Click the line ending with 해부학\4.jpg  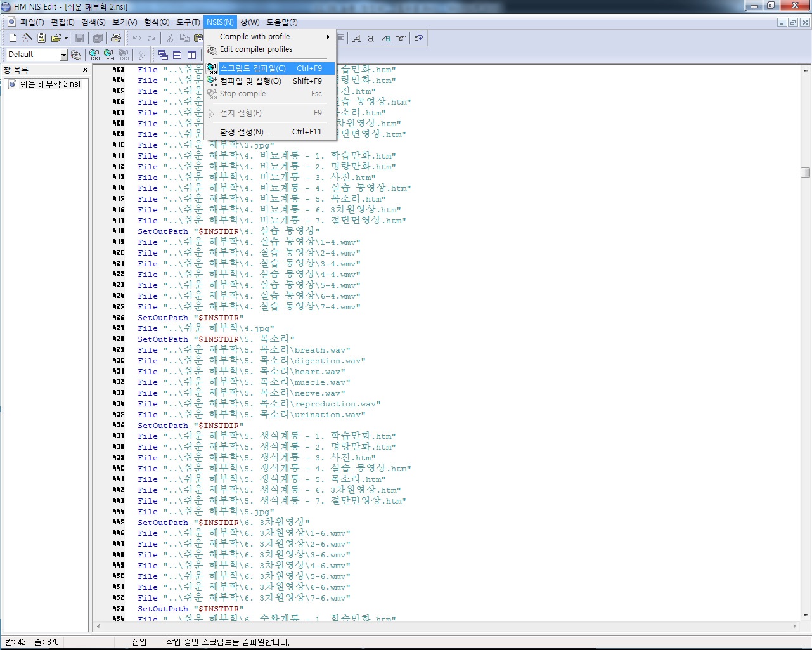click(205, 328)
